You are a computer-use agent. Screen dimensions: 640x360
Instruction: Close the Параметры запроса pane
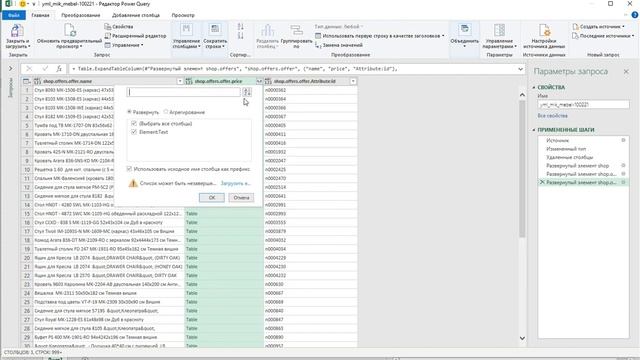pyautogui.click(x=626, y=71)
